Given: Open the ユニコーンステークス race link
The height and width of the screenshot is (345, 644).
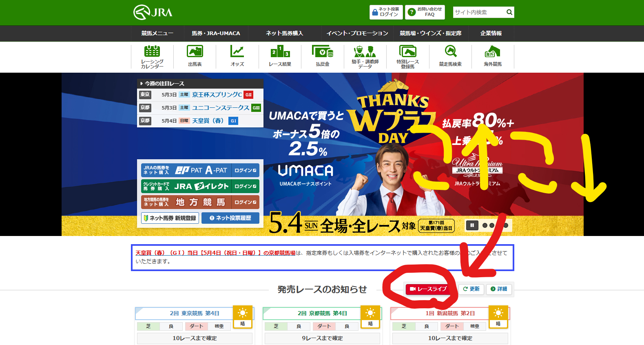Looking at the screenshot, I should pos(221,108).
